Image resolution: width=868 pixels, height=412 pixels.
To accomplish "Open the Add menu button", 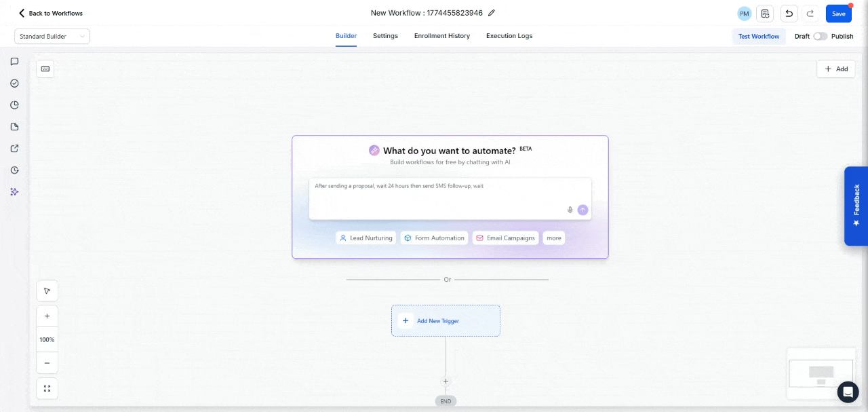I will 836,69.
